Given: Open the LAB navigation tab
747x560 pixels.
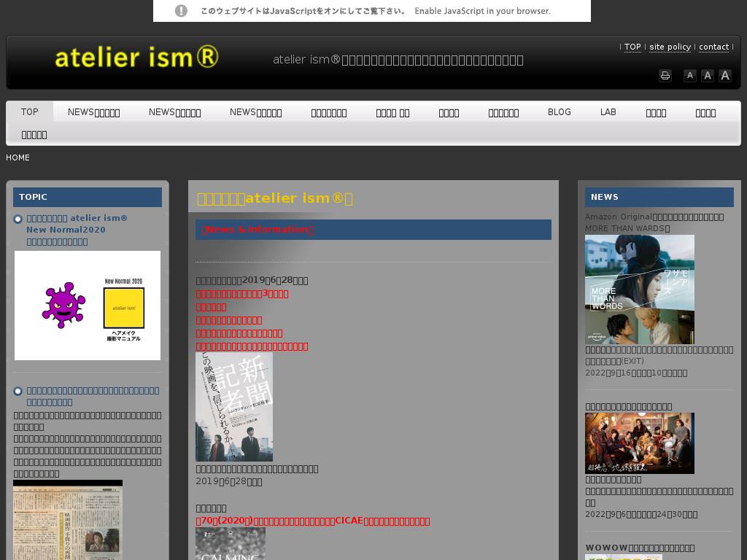Looking at the screenshot, I should 608,112.
